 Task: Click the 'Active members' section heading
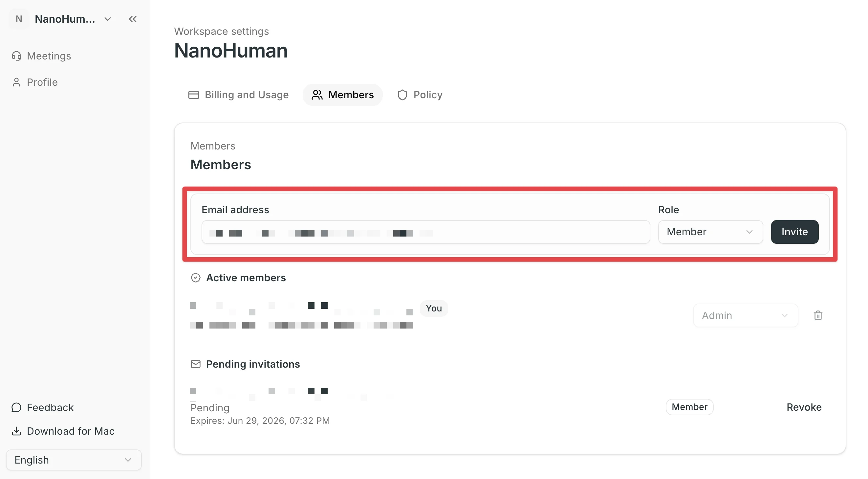pyautogui.click(x=246, y=278)
